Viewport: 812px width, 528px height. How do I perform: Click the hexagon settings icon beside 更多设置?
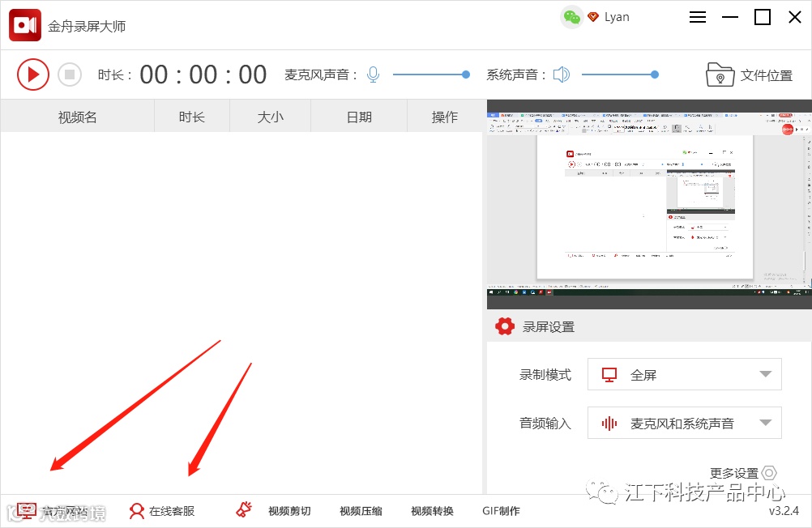tap(770, 473)
